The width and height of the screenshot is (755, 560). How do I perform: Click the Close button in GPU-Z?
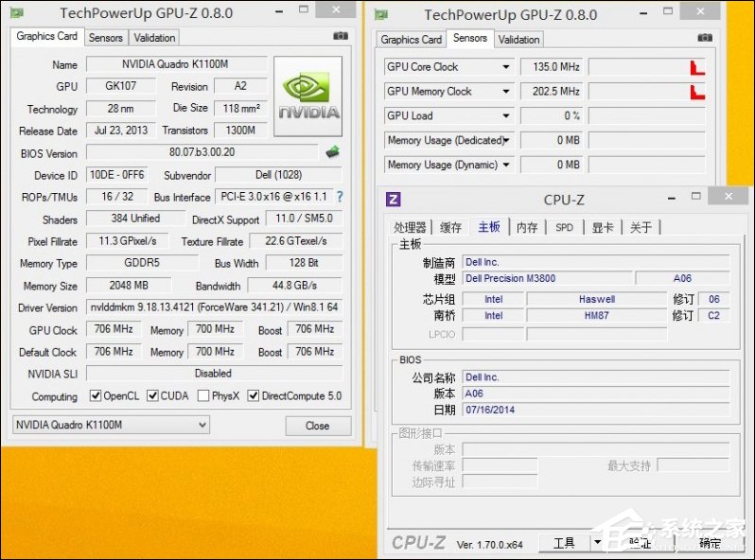click(x=318, y=426)
